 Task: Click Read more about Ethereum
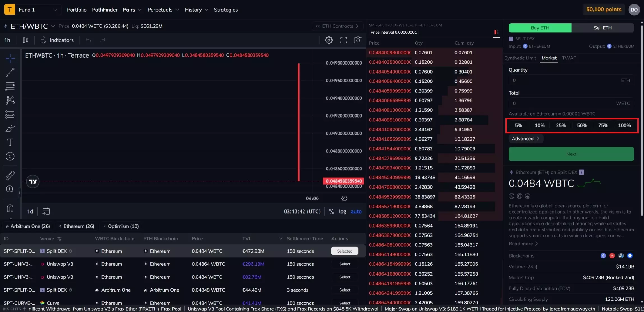click(523, 244)
